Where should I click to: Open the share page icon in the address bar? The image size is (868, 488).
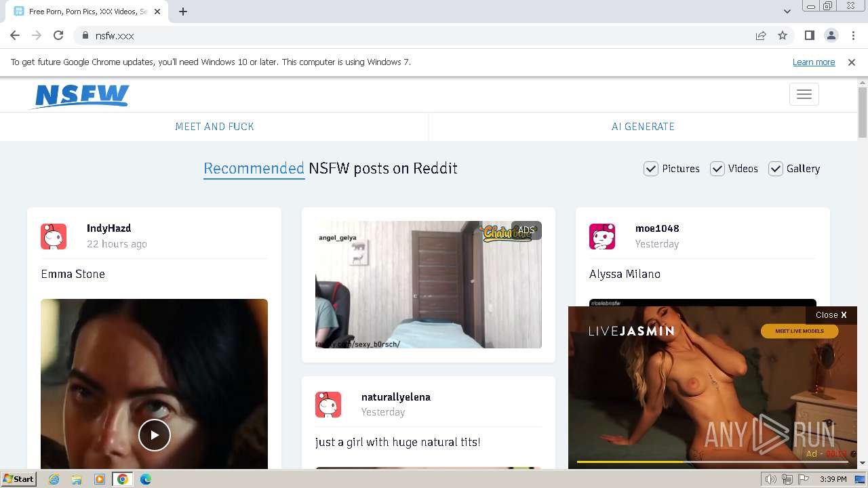pos(761,35)
